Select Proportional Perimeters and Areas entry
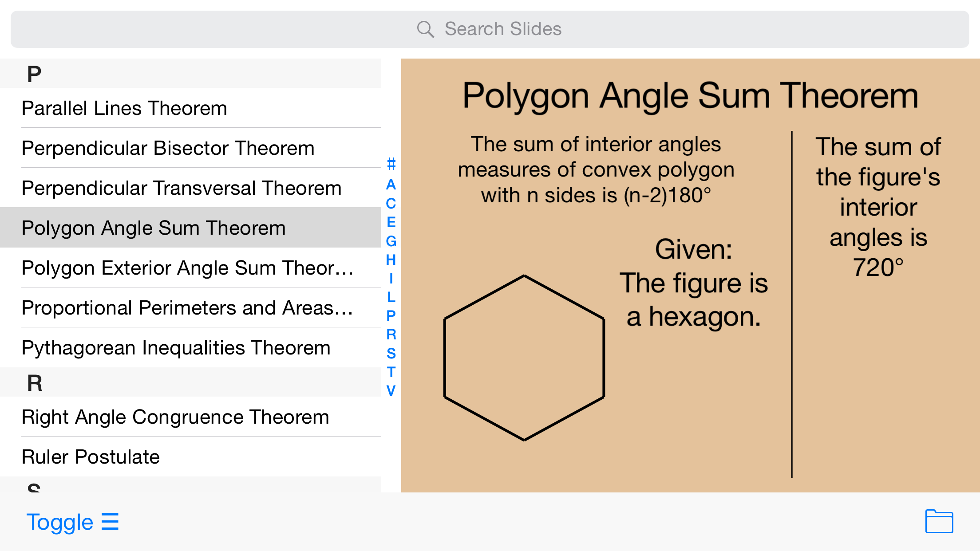Viewport: 980px width, 551px height. [x=187, y=308]
